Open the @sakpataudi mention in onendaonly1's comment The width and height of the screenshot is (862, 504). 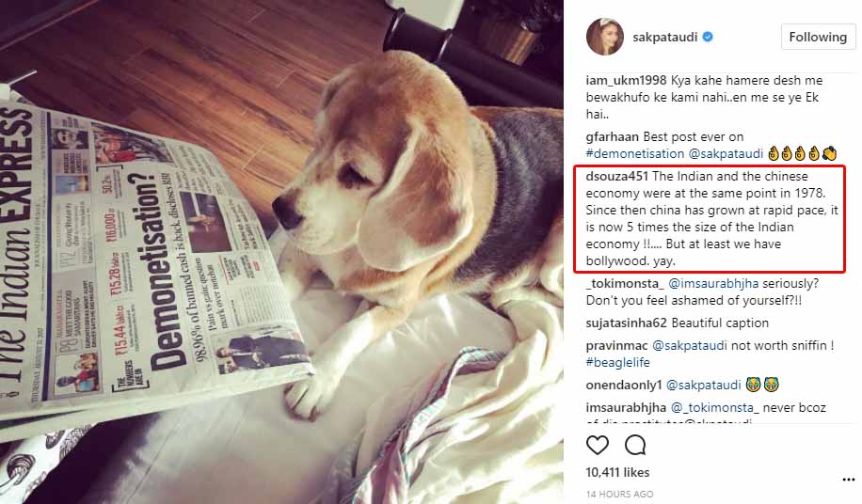[703, 385]
